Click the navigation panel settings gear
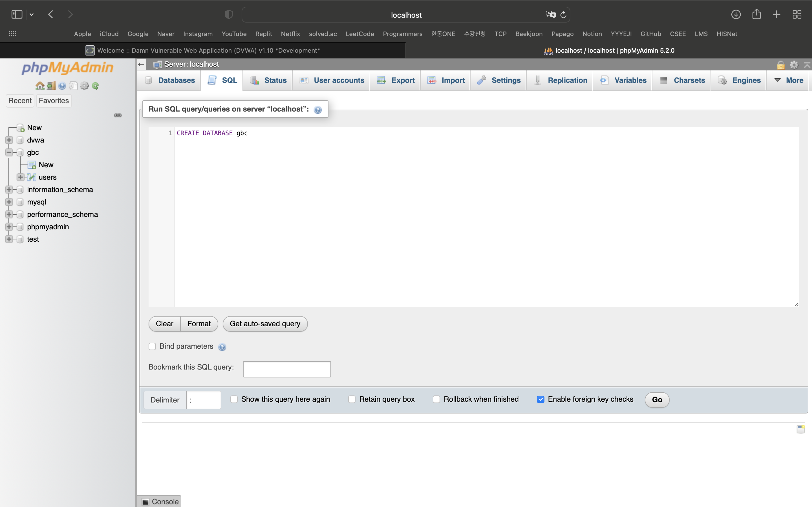The image size is (812, 507). click(x=84, y=86)
